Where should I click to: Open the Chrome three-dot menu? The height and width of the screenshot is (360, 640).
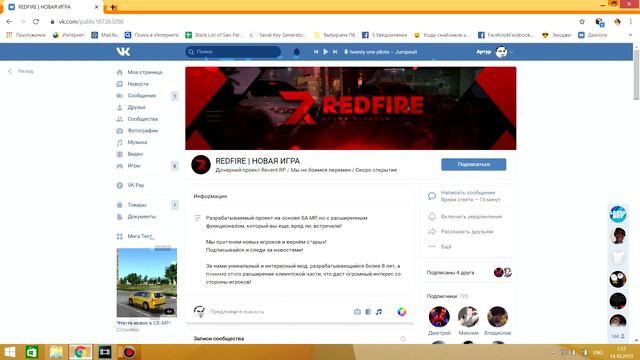point(631,22)
